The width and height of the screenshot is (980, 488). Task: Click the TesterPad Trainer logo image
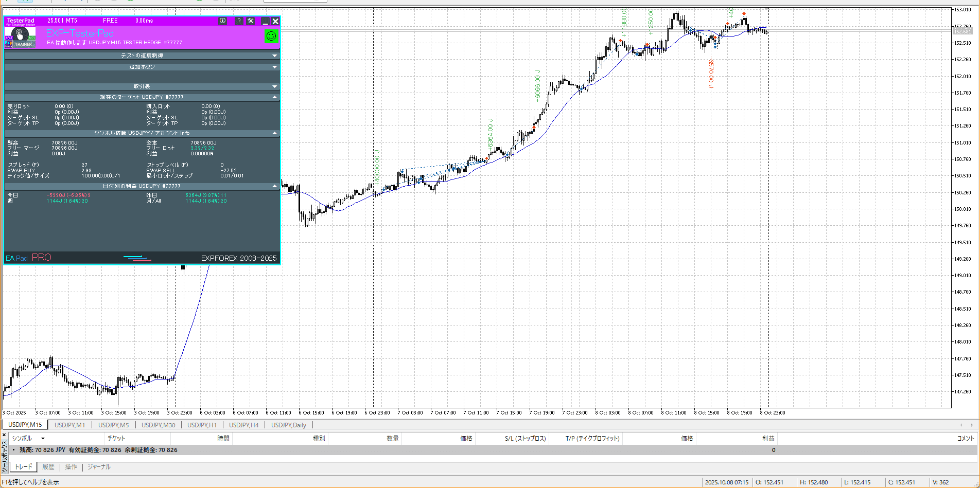20,37
